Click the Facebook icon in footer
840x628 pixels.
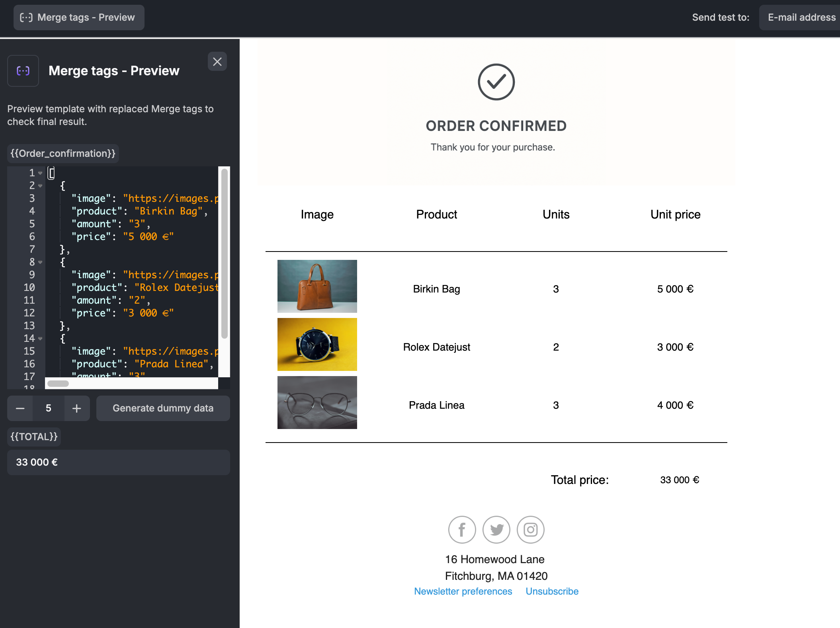pyautogui.click(x=462, y=530)
